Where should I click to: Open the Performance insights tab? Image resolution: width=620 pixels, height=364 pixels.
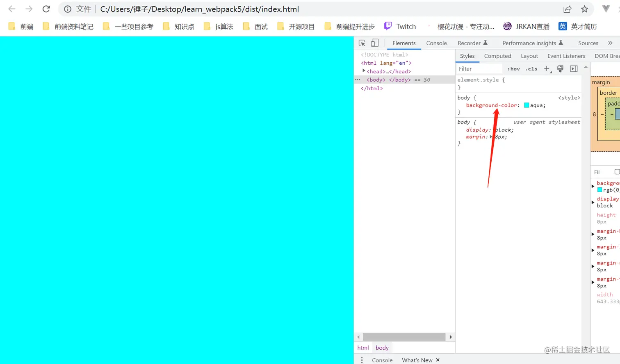click(533, 43)
